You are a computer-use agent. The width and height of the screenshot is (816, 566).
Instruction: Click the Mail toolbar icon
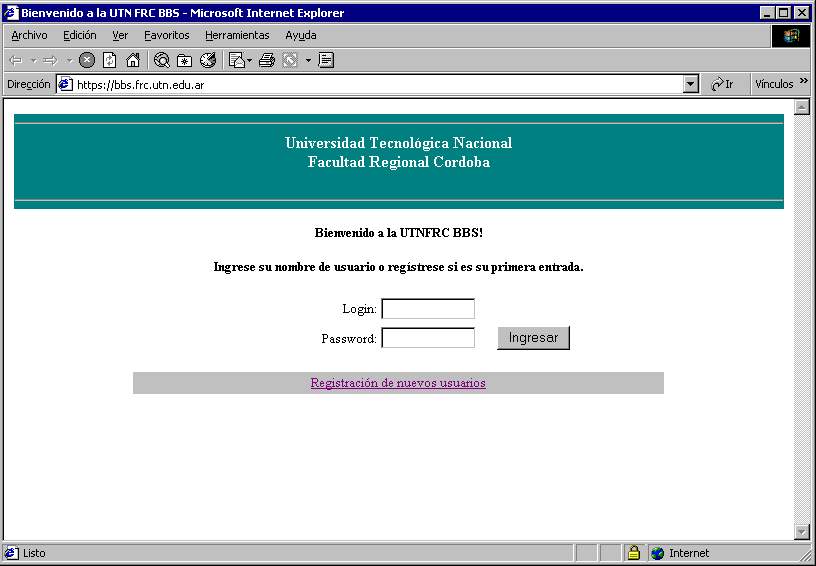(237, 61)
